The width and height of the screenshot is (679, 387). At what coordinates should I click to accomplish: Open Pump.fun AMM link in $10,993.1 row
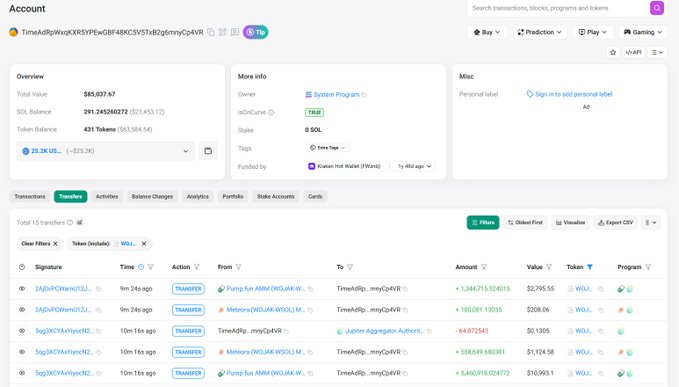click(265, 373)
